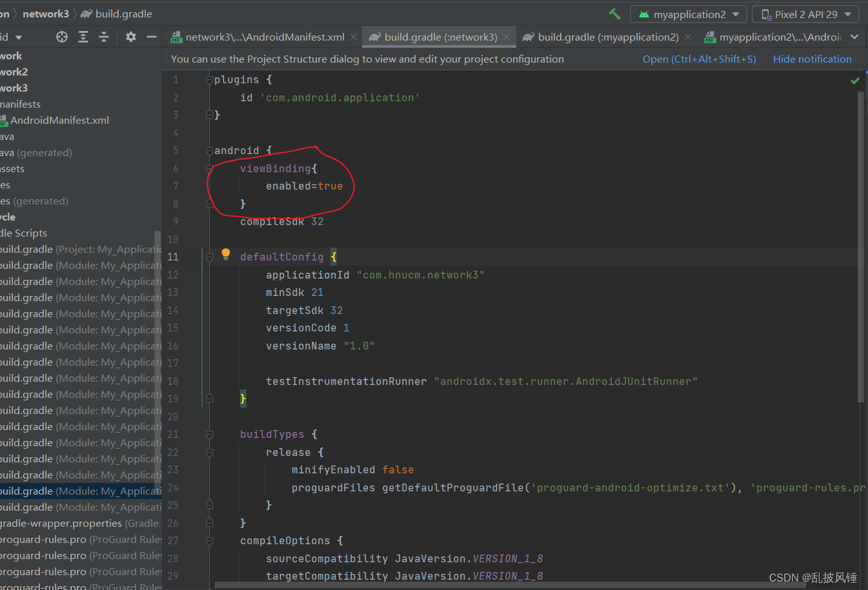
Task: Select the network3 module in tree
Action: [x=14, y=88]
